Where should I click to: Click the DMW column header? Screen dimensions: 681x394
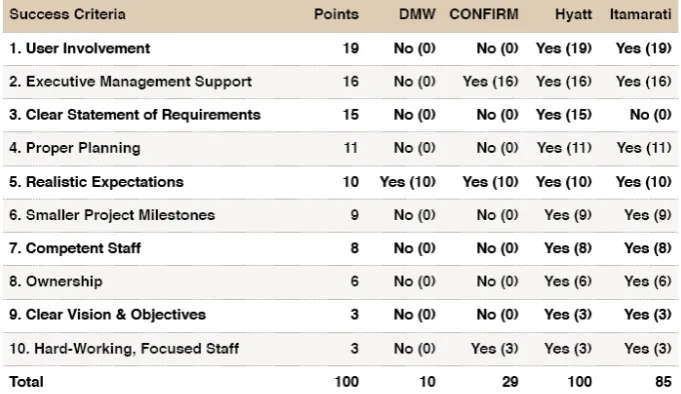pyautogui.click(x=417, y=14)
